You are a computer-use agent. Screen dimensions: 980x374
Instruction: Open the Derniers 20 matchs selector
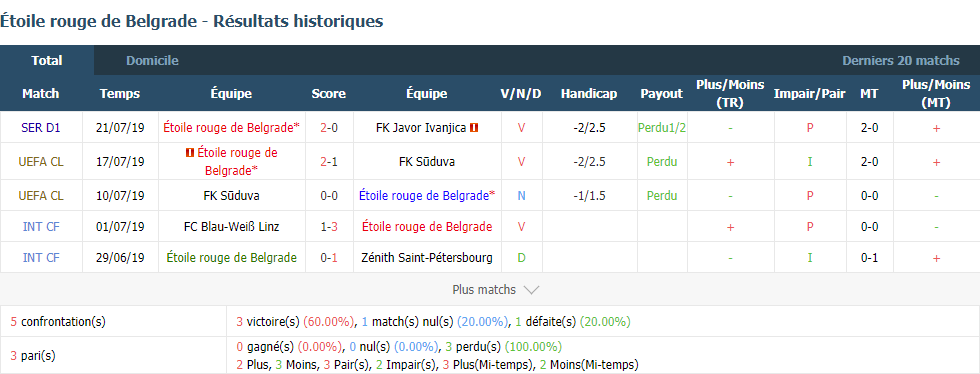click(901, 61)
